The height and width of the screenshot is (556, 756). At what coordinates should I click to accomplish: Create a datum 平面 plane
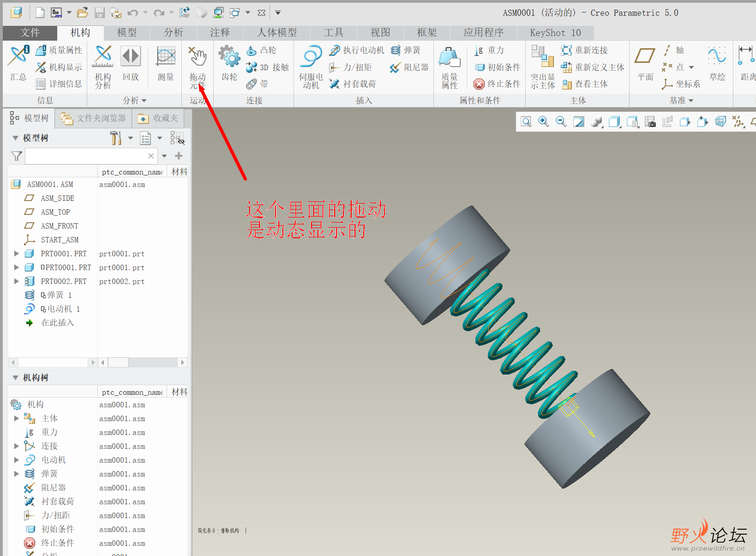point(645,63)
